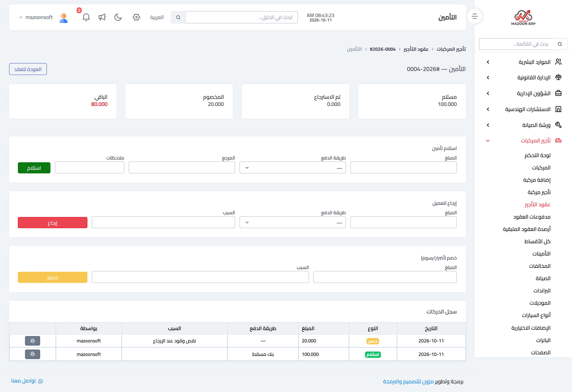
Task: Print the 20.000 deduction transaction row
Action: click(x=33, y=341)
